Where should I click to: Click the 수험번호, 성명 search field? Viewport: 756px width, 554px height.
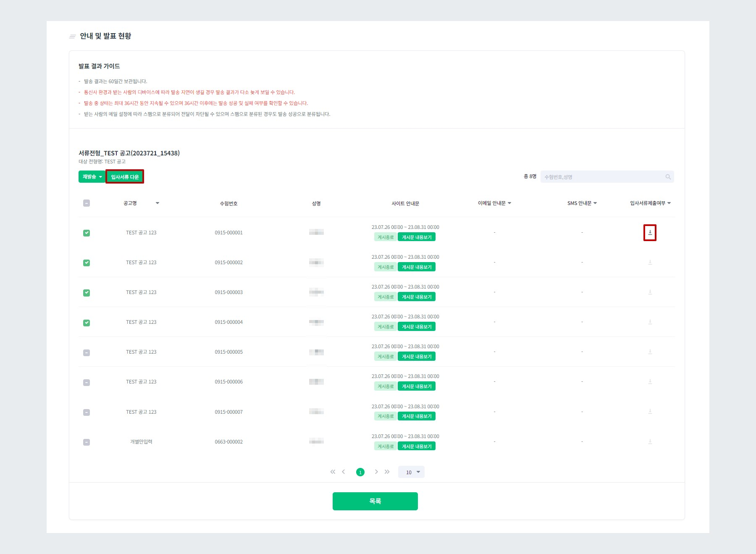coord(607,177)
